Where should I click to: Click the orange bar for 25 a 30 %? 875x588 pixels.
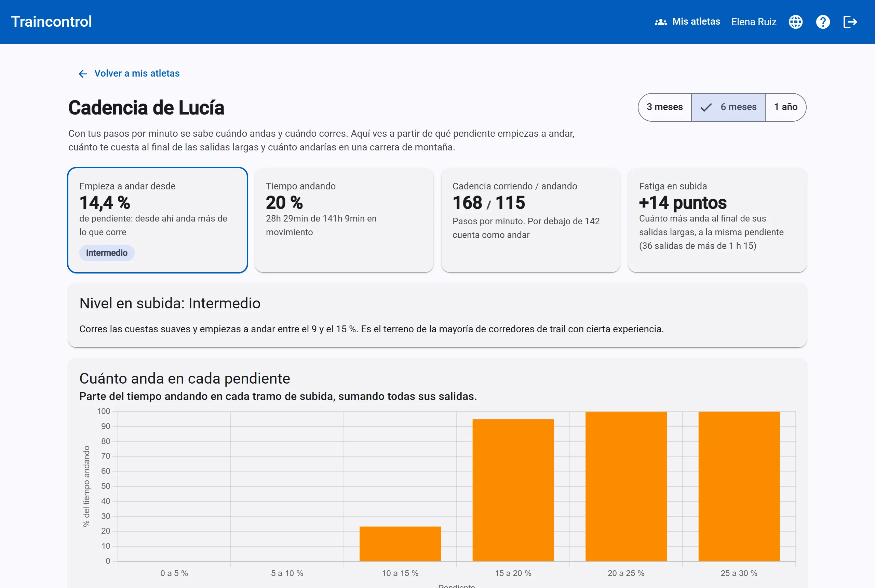[x=739, y=486]
